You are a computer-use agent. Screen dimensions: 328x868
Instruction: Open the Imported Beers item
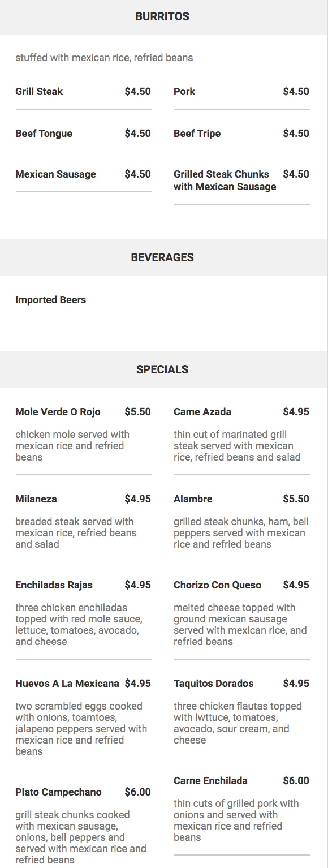[x=51, y=300]
